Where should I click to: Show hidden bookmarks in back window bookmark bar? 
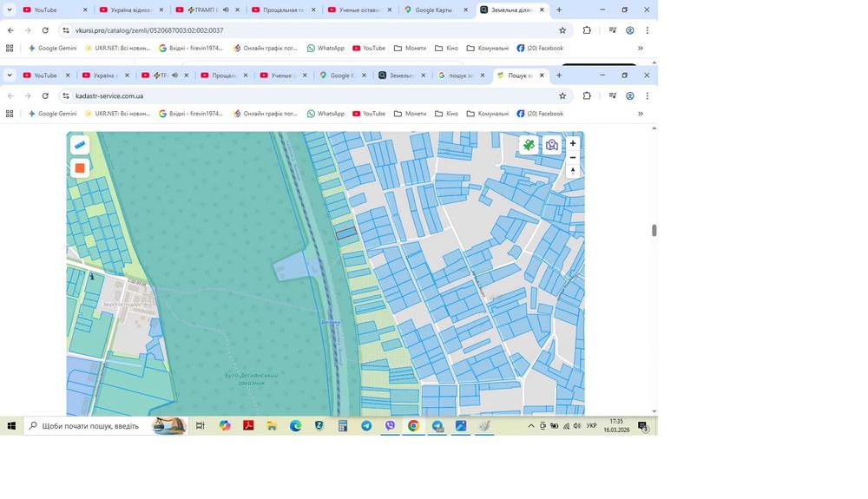click(x=641, y=48)
